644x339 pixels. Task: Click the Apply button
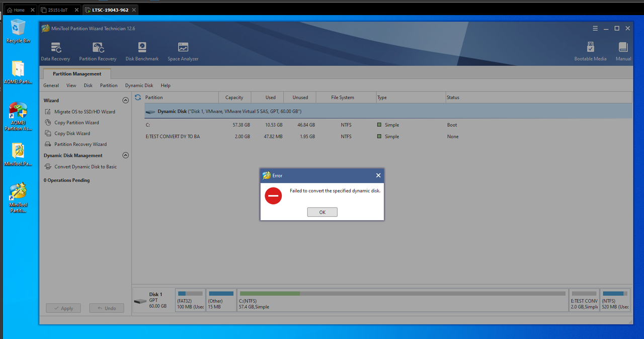(63, 308)
